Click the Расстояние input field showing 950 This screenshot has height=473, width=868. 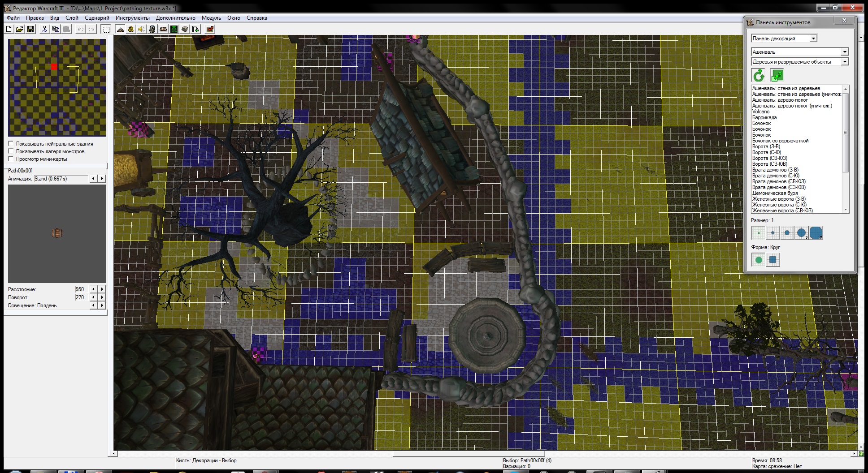point(82,289)
